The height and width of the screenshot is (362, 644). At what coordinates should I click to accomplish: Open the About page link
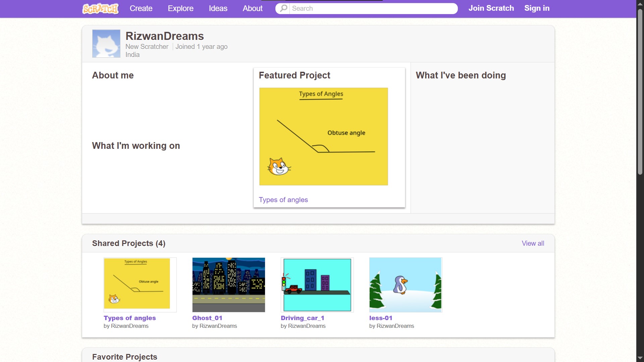tap(252, 8)
